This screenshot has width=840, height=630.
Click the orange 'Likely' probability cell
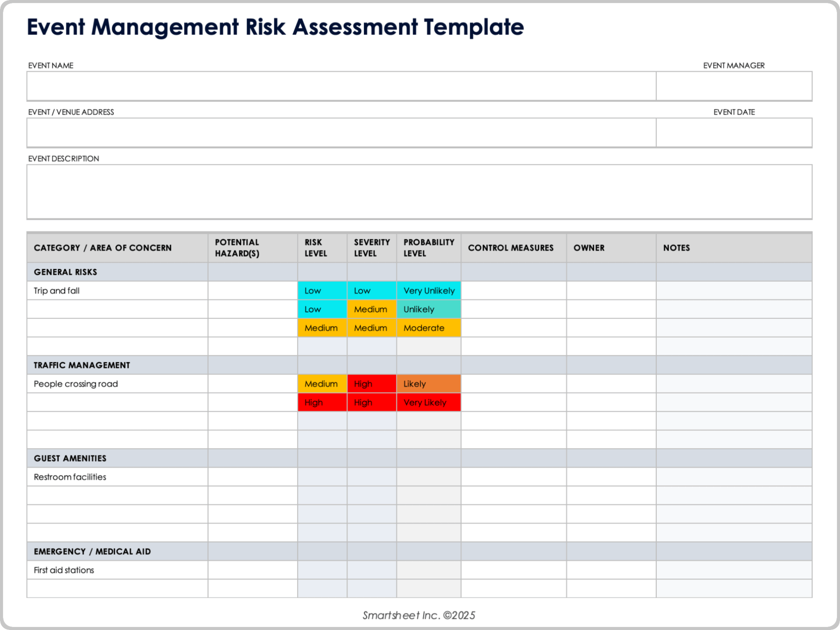(428, 384)
